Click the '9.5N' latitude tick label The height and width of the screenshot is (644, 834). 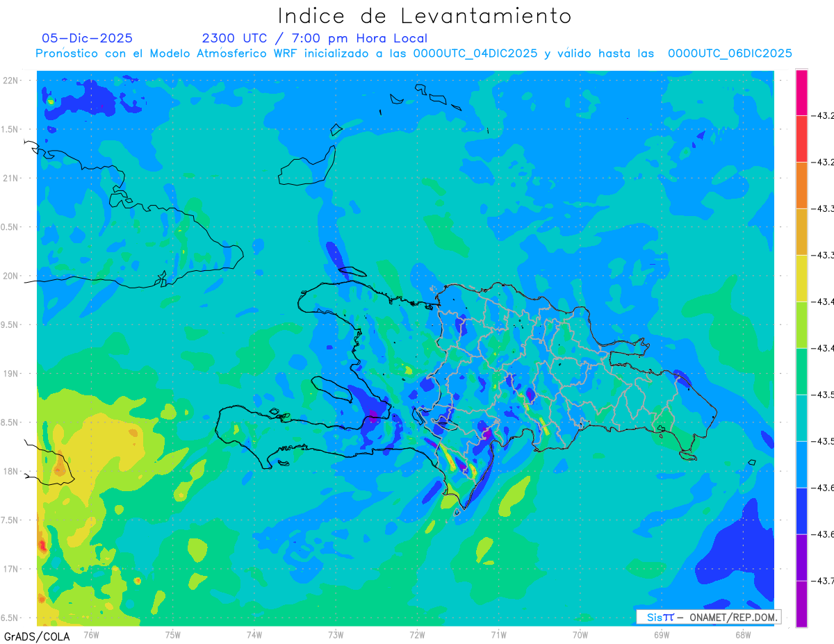click(x=10, y=325)
